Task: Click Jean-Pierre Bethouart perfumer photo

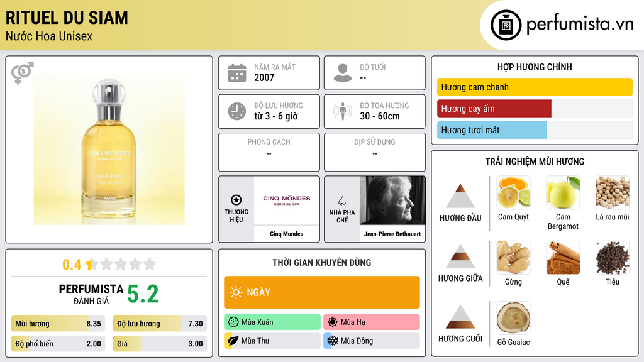Action: point(392,200)
